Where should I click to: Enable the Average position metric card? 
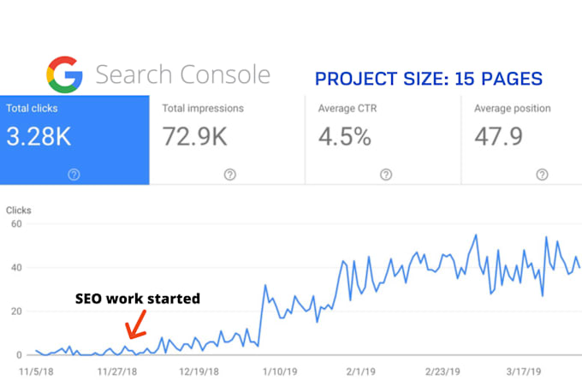(x=521, y=140)
